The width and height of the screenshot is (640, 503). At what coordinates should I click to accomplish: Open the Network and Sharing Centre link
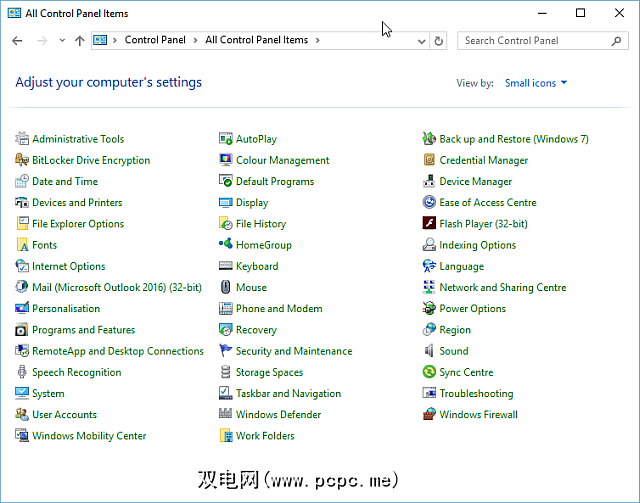click(x=502, y=288)
